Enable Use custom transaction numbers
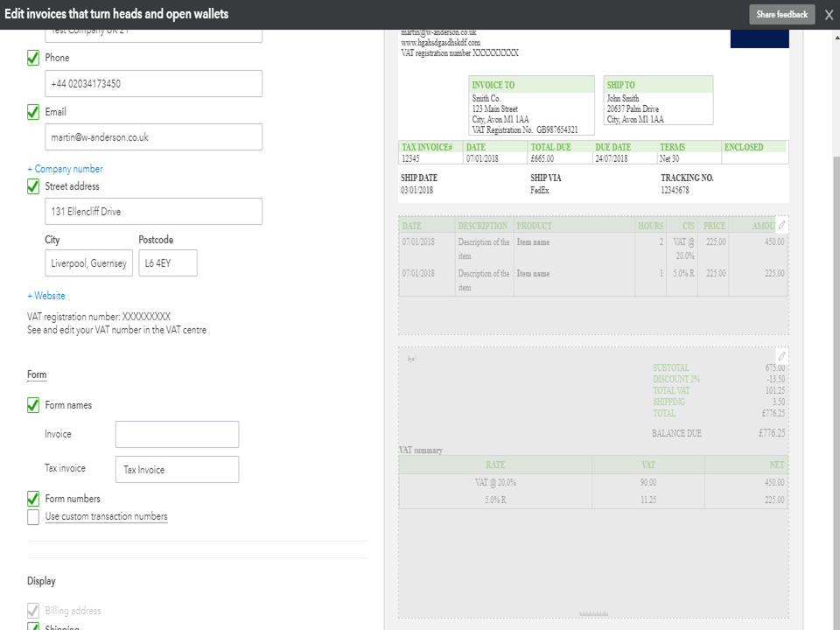840x630 pixels. [33, 517]
